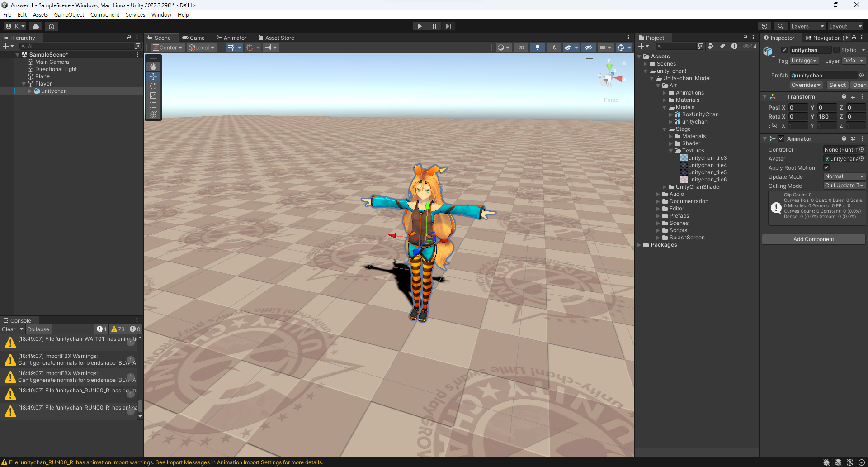This screenshot has height=467, width=868.
Task: Toggle grid visibility in Scene toolbar
Action: click(231, 48)
